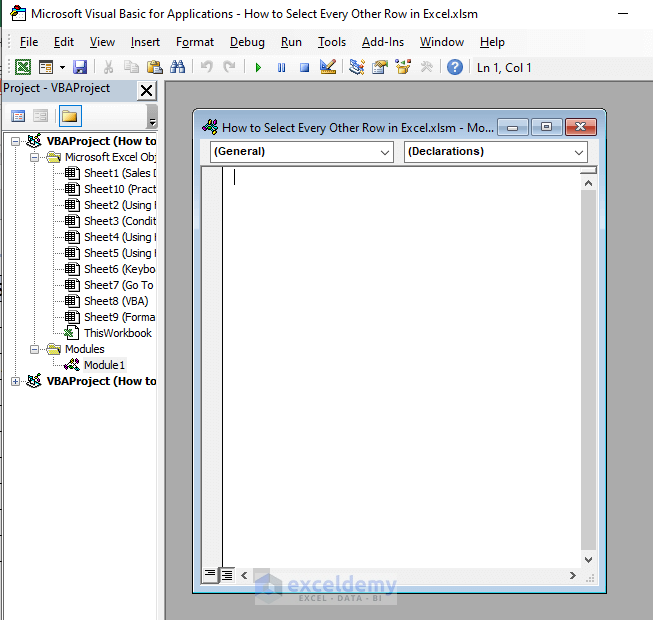Select Module1 under Modules
Screen dimensions: 653x620
[x=104, y=365]
